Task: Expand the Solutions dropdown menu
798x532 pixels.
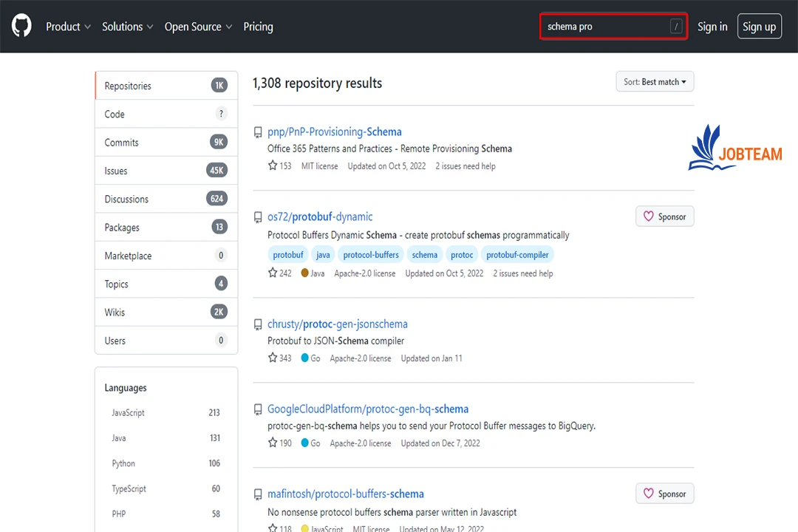Action: click(x=127, y=27)
